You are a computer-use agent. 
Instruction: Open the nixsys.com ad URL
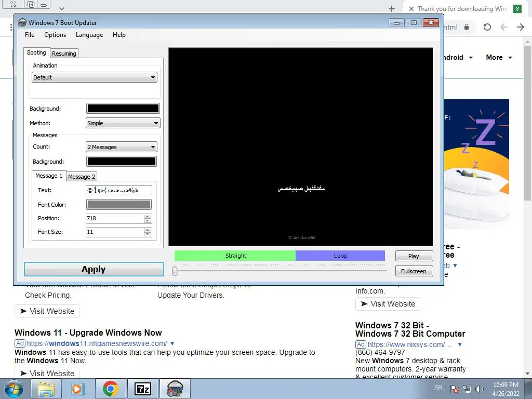tap(410, 344)
